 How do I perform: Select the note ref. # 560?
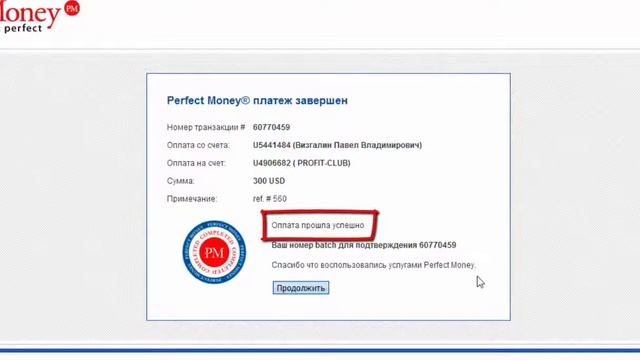(x=270, y=199)
